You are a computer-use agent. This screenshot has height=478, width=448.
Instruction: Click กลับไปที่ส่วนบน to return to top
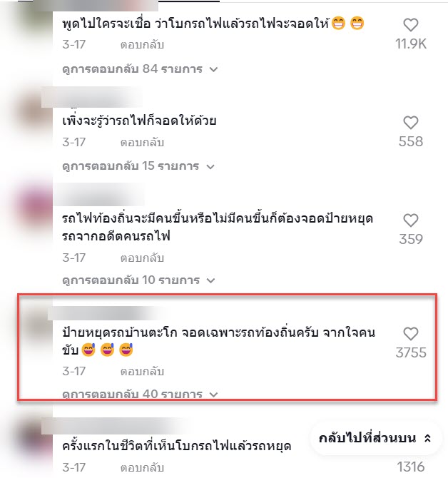coord(367,438)
